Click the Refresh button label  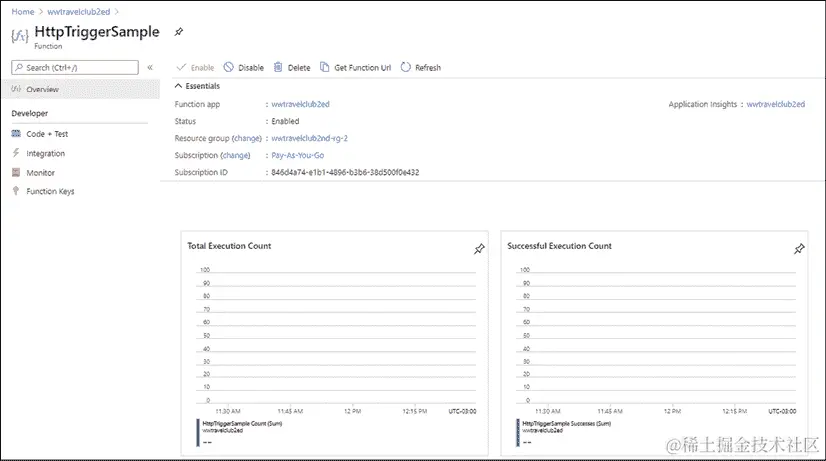(x=428, y=67)
